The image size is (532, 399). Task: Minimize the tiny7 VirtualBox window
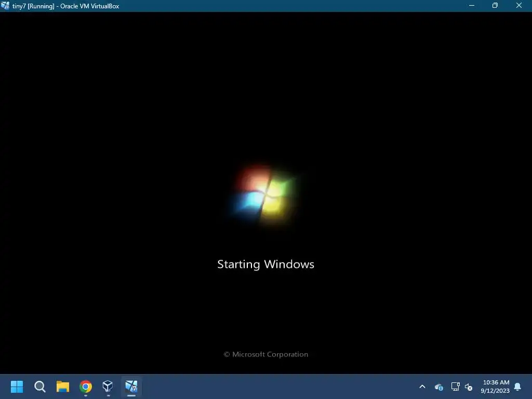tap(472, 6)
